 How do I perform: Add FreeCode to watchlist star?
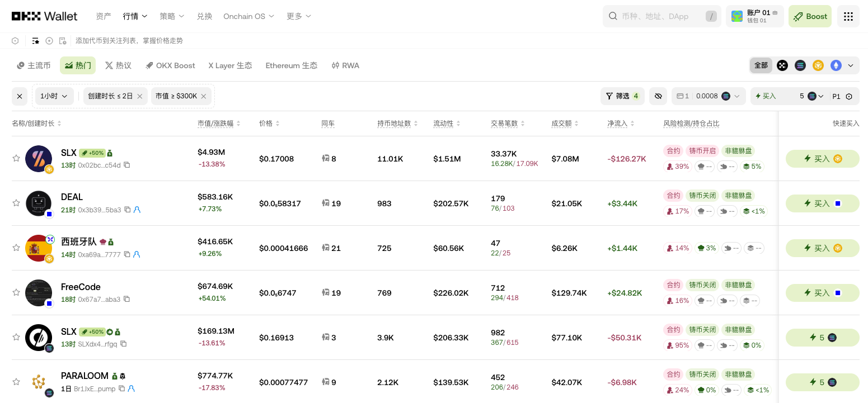16,292
